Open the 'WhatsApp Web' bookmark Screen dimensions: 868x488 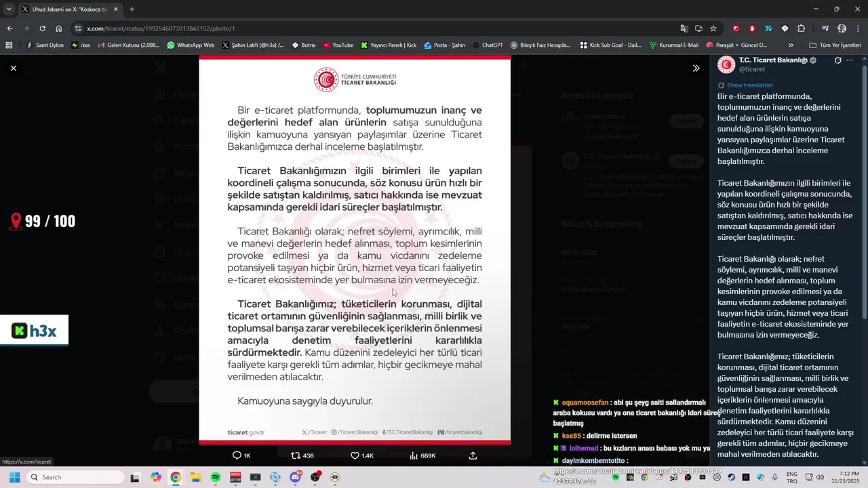[x=191, y=45]
